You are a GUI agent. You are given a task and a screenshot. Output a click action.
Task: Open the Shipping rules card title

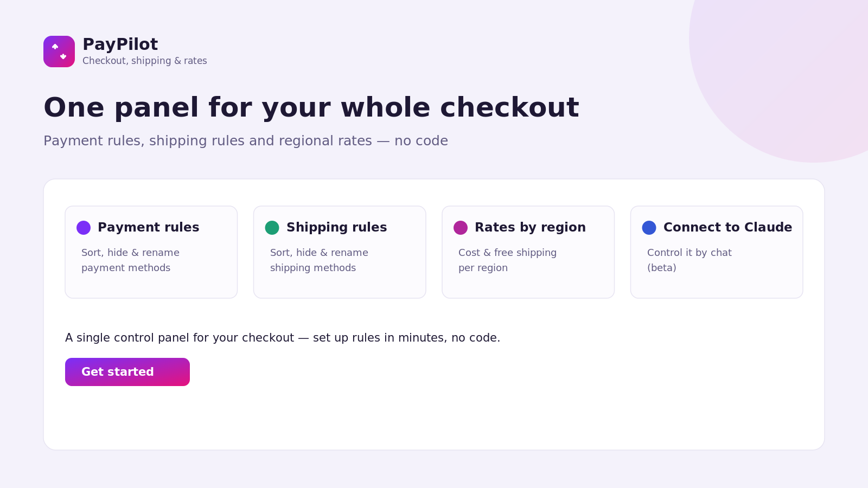(x=336, y=227)
